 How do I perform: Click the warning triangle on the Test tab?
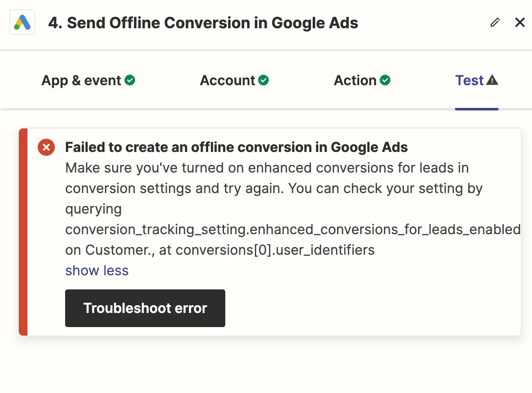point(492,80)
